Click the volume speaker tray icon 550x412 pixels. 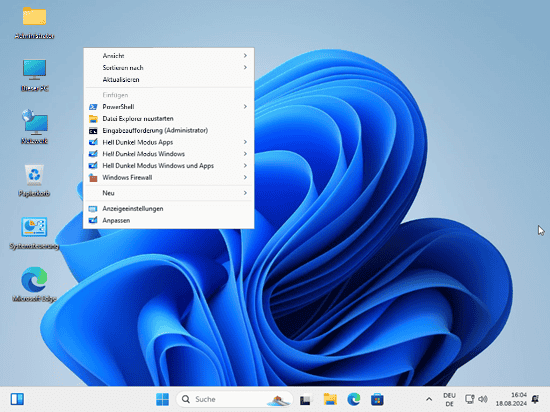click(x=483, y=399)
